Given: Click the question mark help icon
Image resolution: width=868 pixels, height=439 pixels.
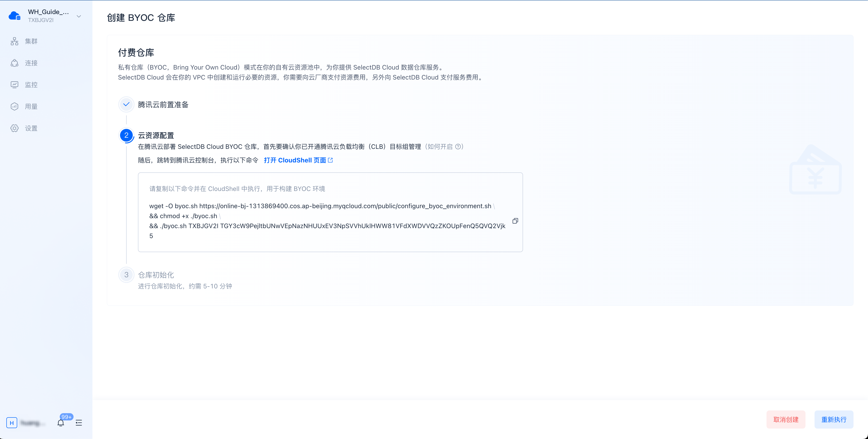Looking at the screenshot, I should tap(458, 147).
